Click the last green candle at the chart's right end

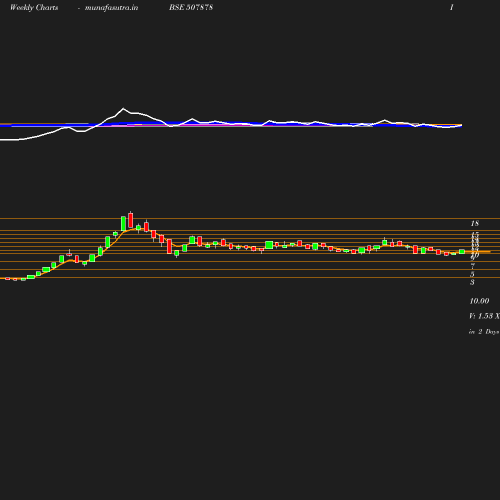[x=462, y=251]
